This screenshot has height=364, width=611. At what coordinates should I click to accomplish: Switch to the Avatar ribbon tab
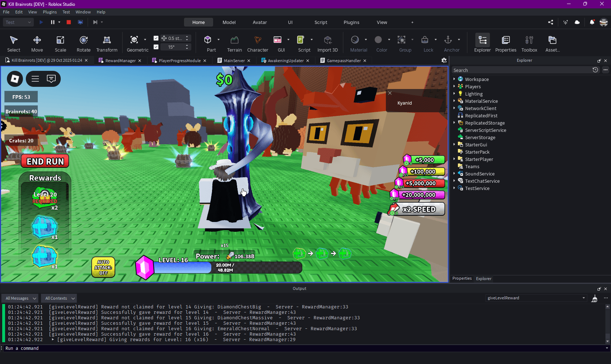pyautogui.click(x=260, y=22)
